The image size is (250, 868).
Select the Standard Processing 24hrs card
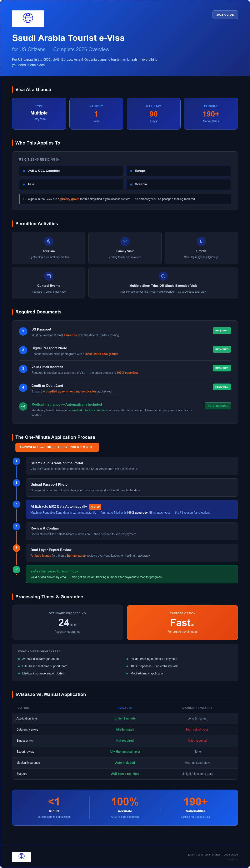(x=67, y=622)
